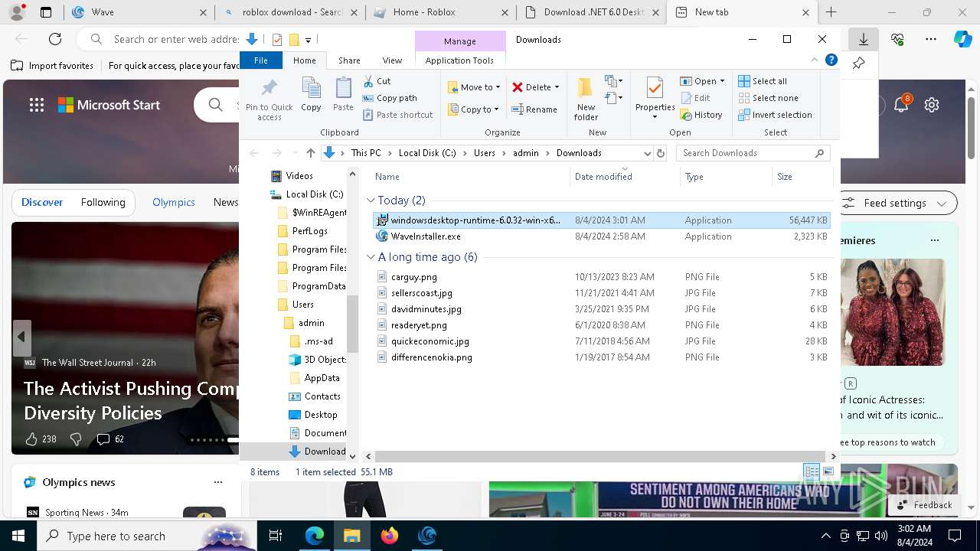The image size is (980, 551).
Task: Open the Microsoft Start apps grid
Action: (x=37, y=105)
